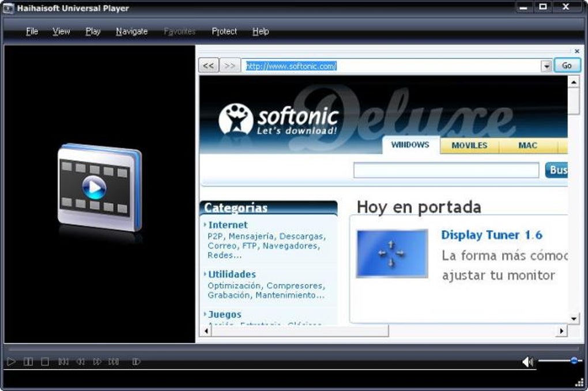Click the film play logo in video area
This screenshot has height=391, width=588.
coord(100,187)
